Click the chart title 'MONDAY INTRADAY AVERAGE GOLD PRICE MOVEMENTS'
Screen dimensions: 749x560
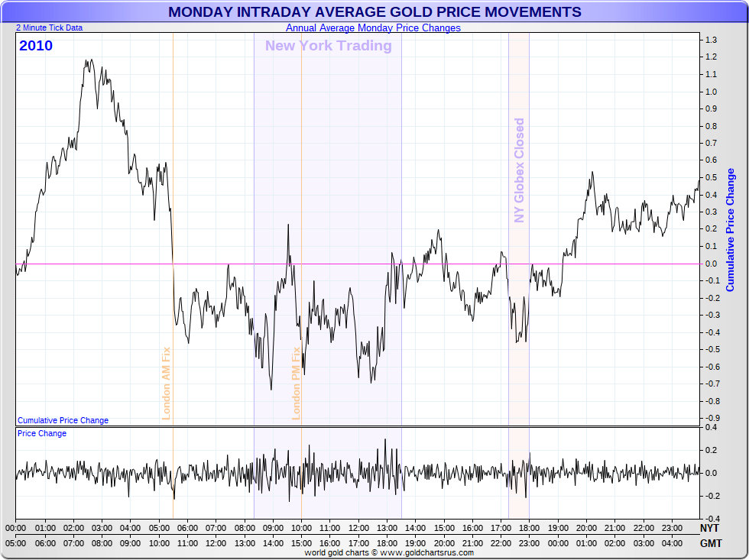374,11
